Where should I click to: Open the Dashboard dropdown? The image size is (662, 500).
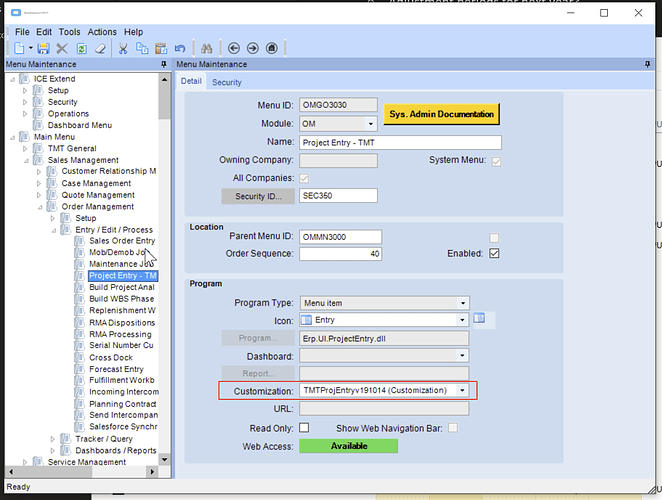pyautogui.click(x=462, y=356)
